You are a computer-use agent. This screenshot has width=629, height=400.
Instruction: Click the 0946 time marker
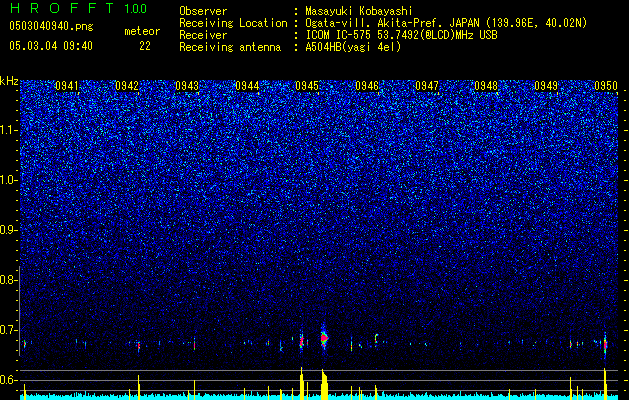pos(367,86)
